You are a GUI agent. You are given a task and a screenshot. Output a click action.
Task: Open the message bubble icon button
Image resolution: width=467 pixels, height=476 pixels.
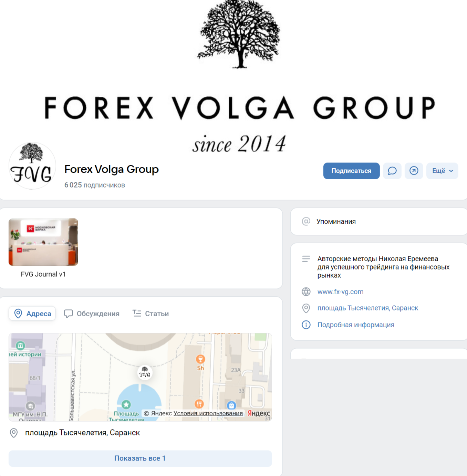[392, 171]
